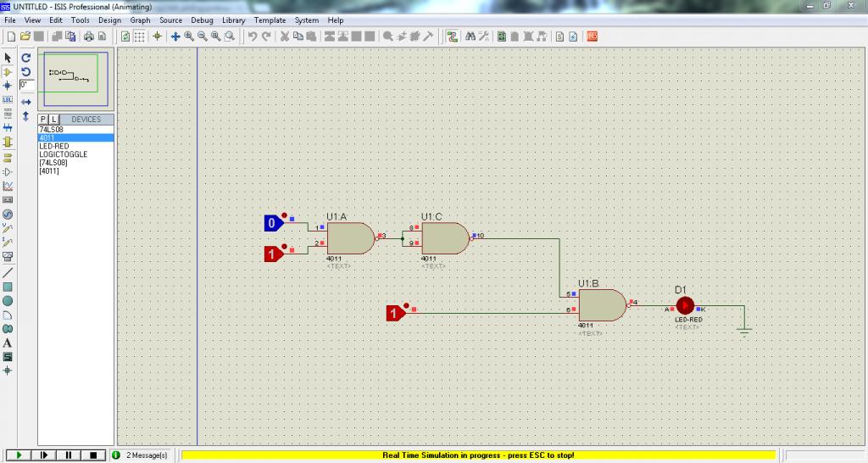868x463 pixels.
Task: Zoom to view entire sheet
Action: click(215, 36)
